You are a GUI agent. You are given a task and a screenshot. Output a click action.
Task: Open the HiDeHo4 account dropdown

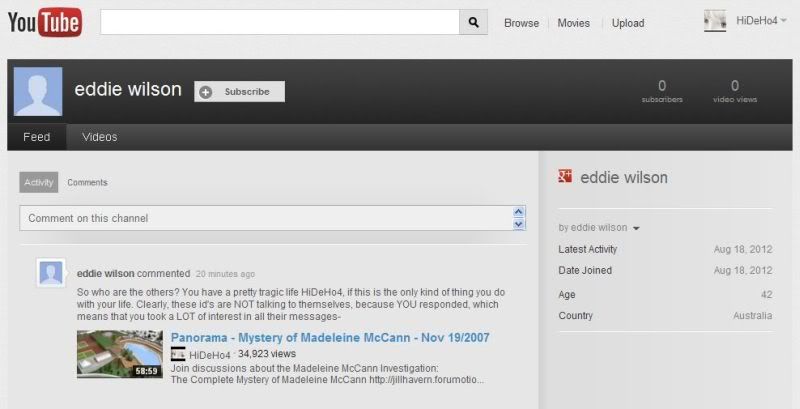click(x=761, y=21)
